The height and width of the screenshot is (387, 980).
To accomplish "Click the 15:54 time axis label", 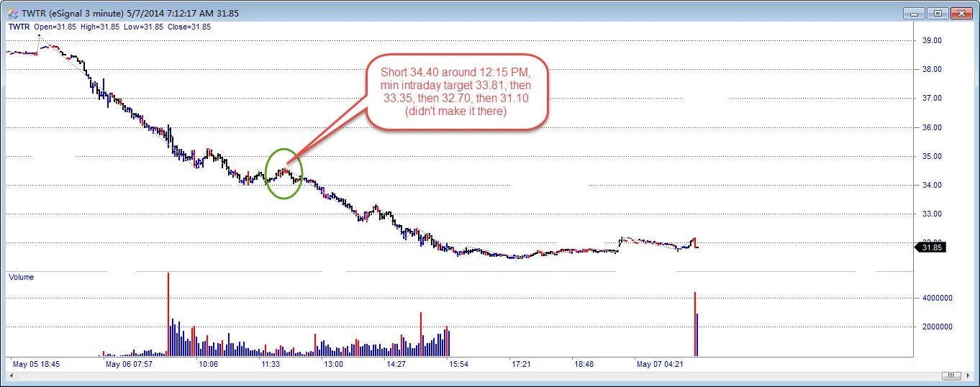I will point(458,365).
